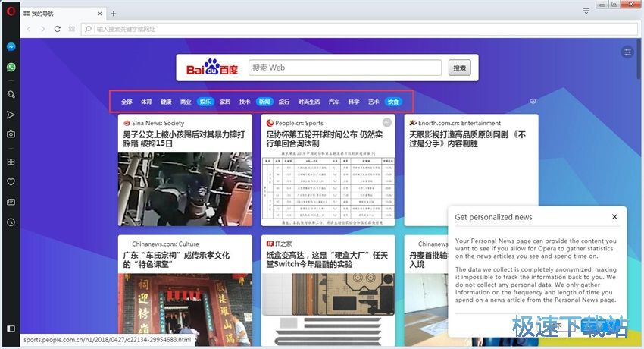Select the 体育 news category
This screenshot has width=644, height=349.
coord(146,102)
